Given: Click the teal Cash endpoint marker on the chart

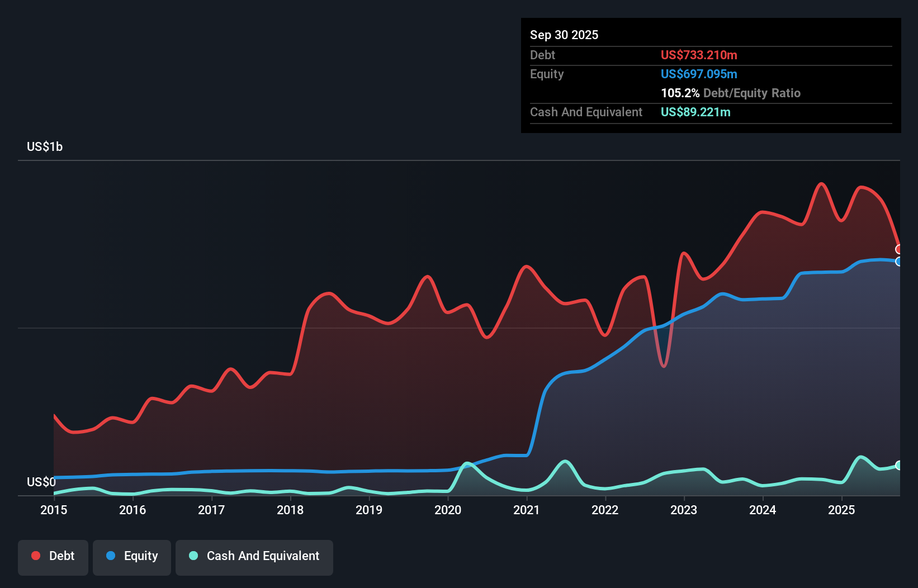Looking at the screenshot, I should coord(899,464).
